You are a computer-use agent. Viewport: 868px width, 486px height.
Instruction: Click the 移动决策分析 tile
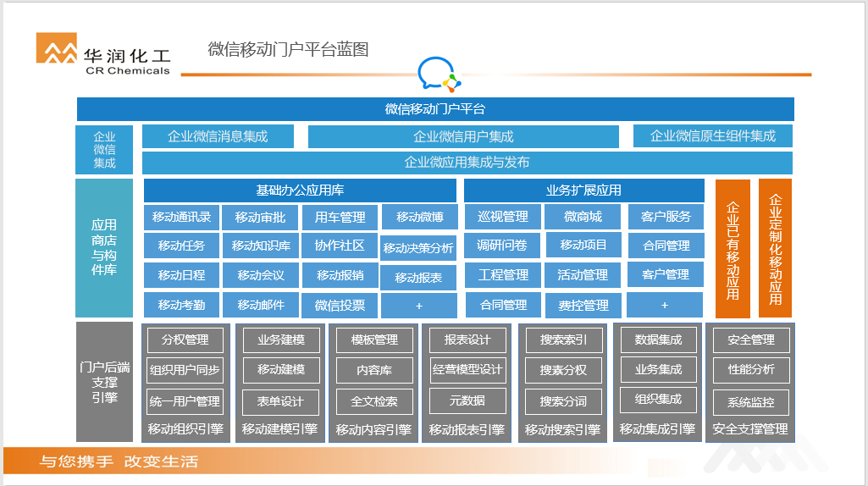(418, 248)
